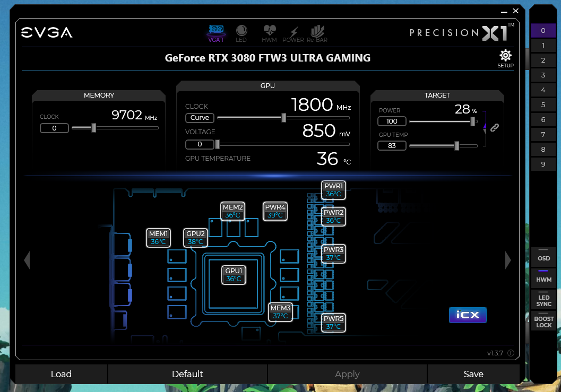
Task: Click the GPU temp target slider handle
Action: 456,145
